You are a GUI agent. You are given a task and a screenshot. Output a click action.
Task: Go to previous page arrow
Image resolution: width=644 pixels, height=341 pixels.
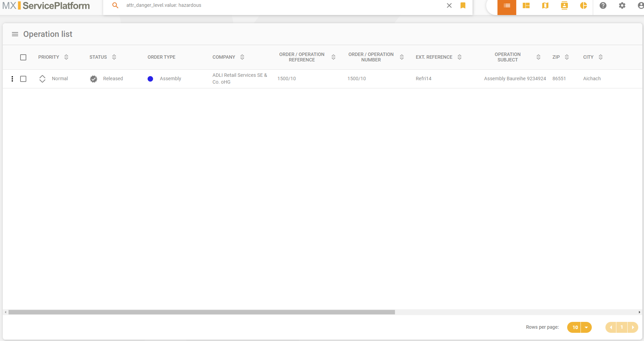(611, 327)
